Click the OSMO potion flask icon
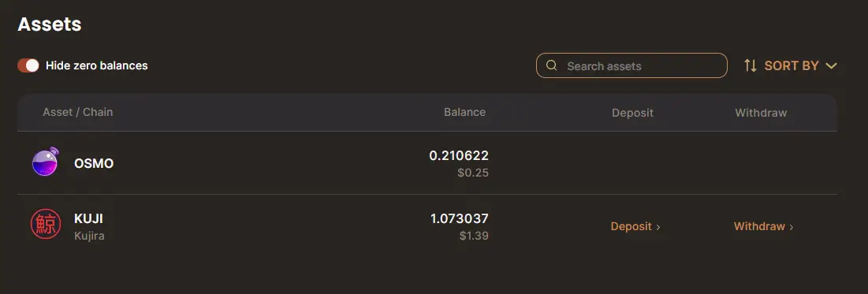 click(46, 162)
